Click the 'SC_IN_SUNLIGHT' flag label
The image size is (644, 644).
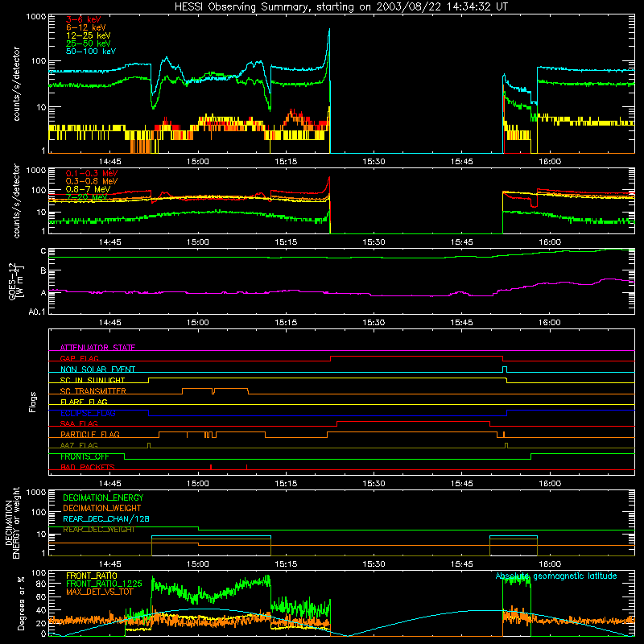click(93, 380)
